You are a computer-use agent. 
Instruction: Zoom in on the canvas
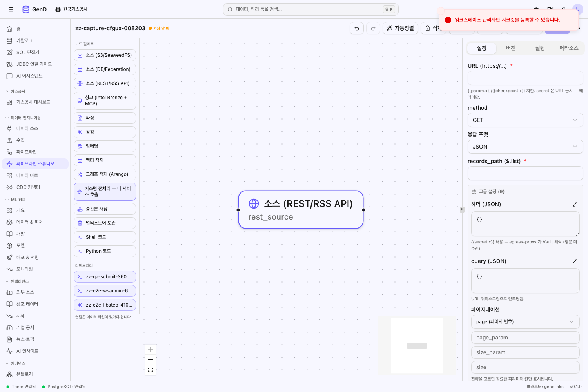point(151,350)
